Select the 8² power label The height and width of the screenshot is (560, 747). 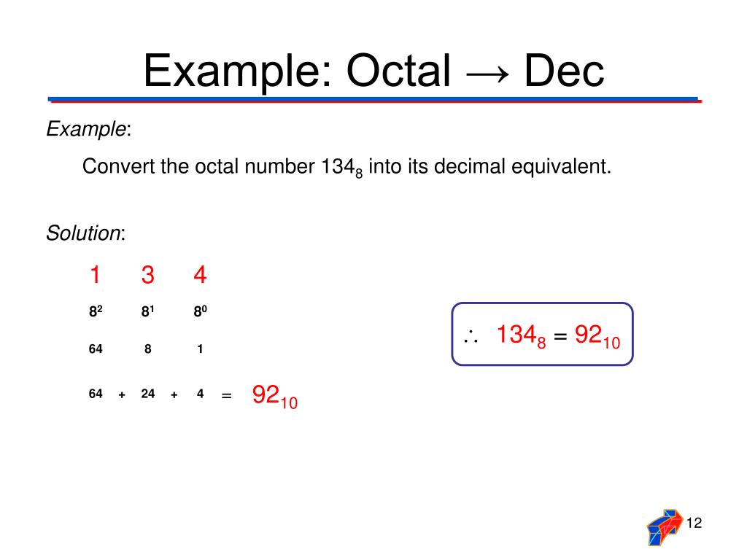(x=96, y=311)
